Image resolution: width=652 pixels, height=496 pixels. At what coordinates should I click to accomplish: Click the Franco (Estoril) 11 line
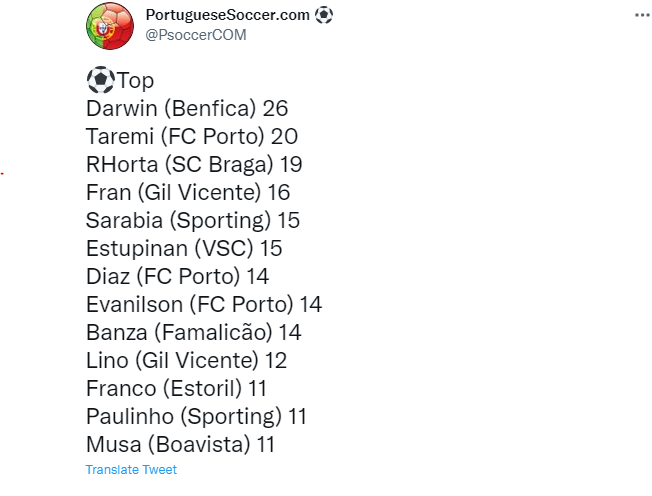pos(176,389)
